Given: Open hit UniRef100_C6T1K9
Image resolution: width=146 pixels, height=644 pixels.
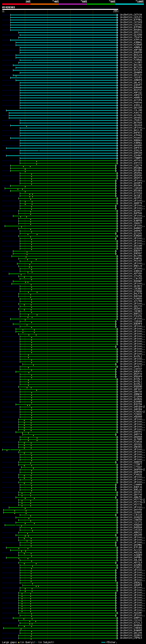Looking at the screenshot, I should 131,22.
